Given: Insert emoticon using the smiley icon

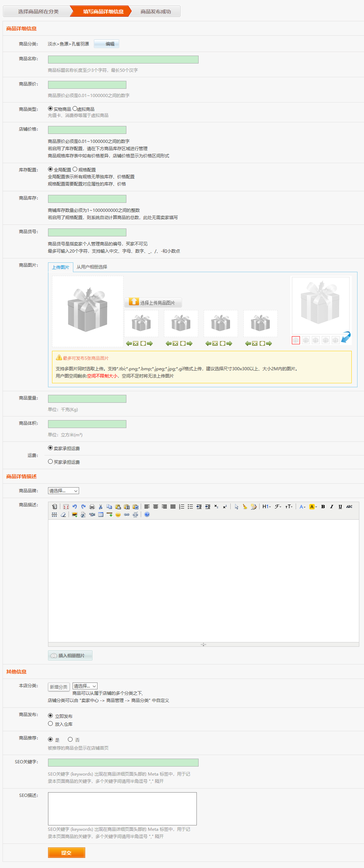Looking at the screenshot, I should pyautogui.click(x=118, y=515).
